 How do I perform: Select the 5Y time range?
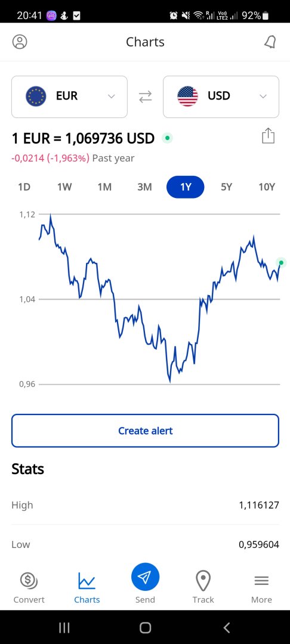tap(226, 187)
